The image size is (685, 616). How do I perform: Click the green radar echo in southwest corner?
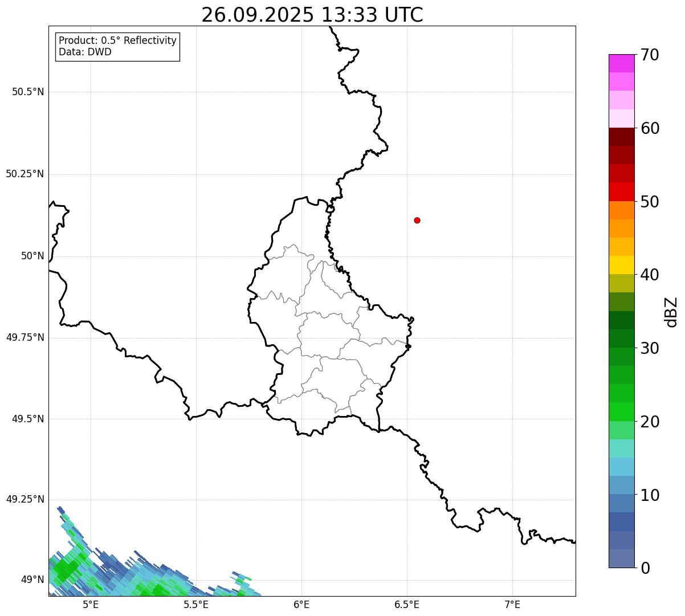point(66,569)
